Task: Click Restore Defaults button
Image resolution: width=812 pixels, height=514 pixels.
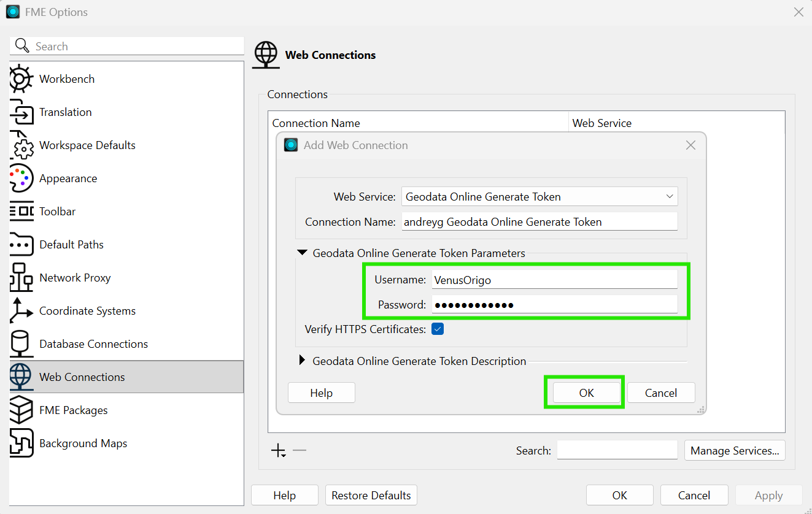Action: (371, 495)
